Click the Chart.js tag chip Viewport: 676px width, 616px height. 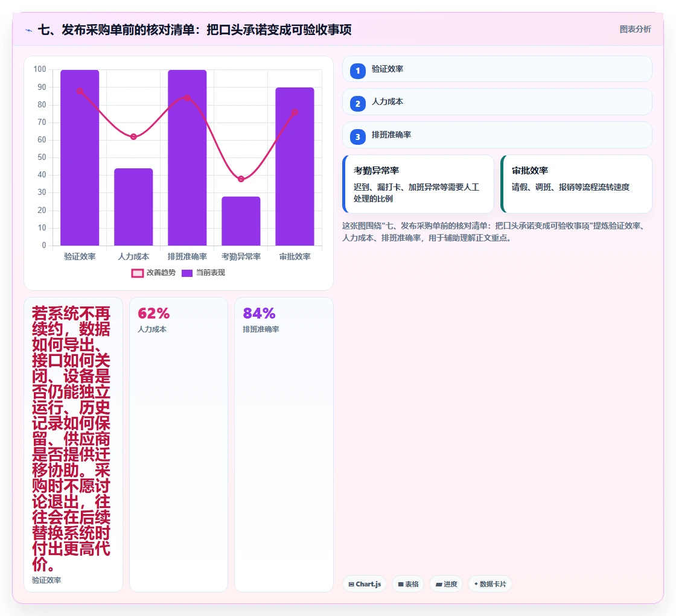tap(365, 584)
